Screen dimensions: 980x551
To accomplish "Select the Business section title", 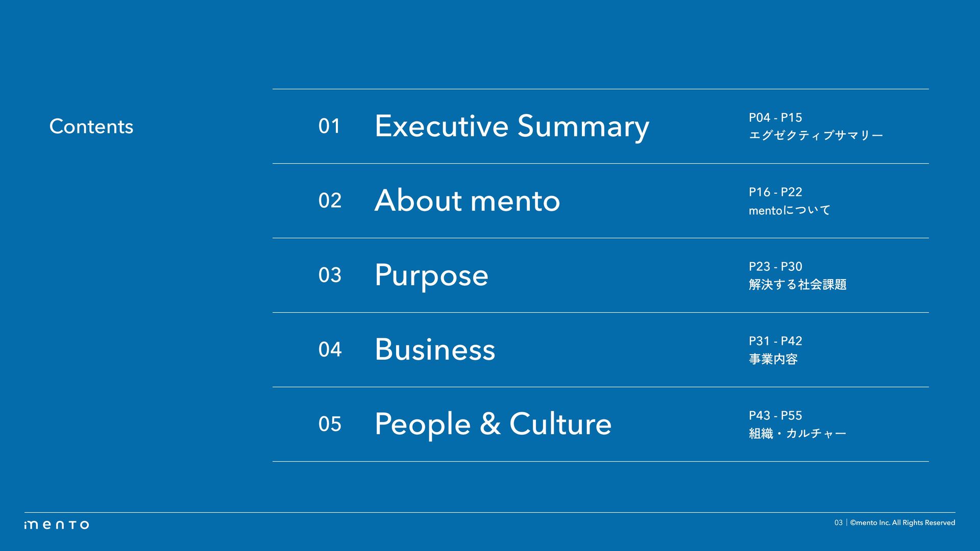I will (435, 349).
